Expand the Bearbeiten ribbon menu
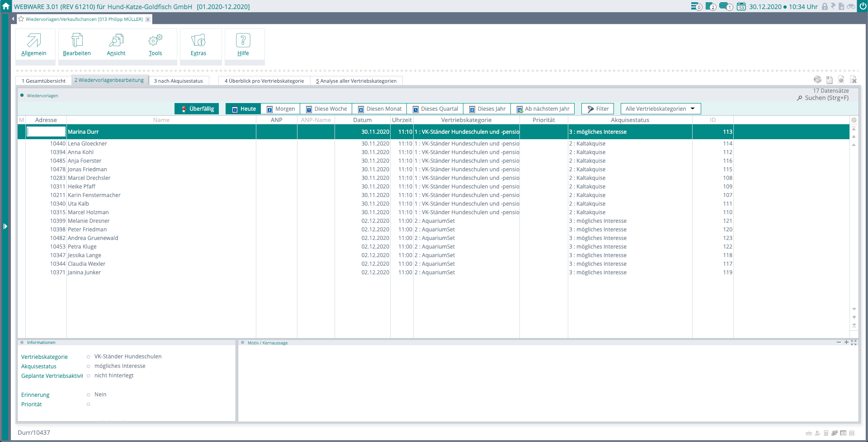This screenshot has height=442, width=868. pyautogui.click(x=77, y=45)
